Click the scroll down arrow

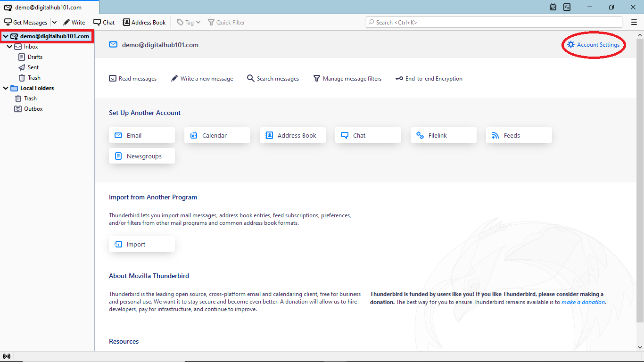tap(640, 347)
